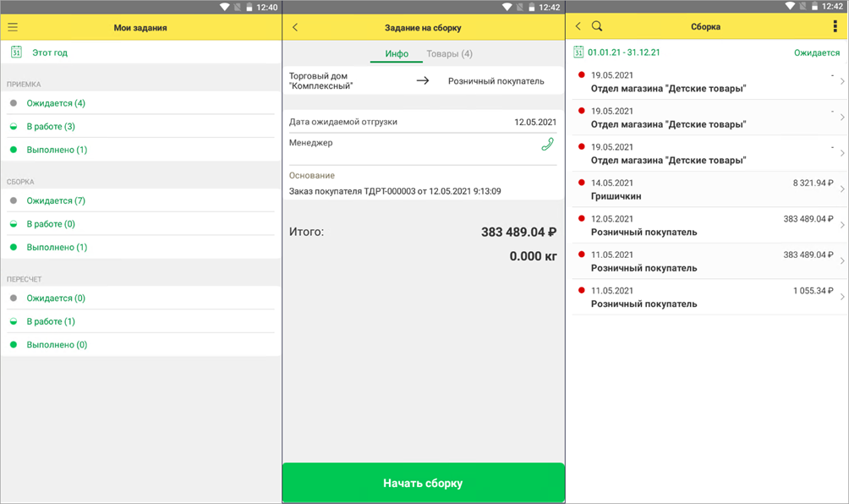
Task: Click the calendar icon beside 01.01.21 - 31.12.21
Action: (578, 52)
